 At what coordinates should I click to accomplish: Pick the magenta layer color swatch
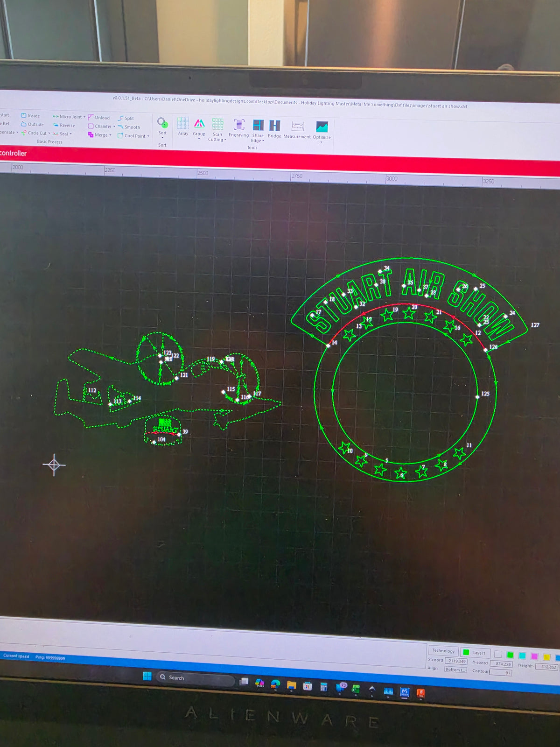[x=534, y=656]
